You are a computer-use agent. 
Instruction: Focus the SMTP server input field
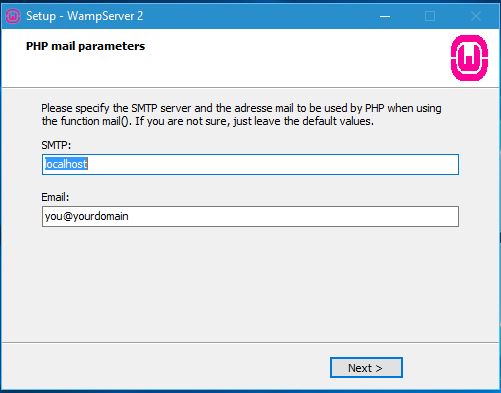point(250,164)
